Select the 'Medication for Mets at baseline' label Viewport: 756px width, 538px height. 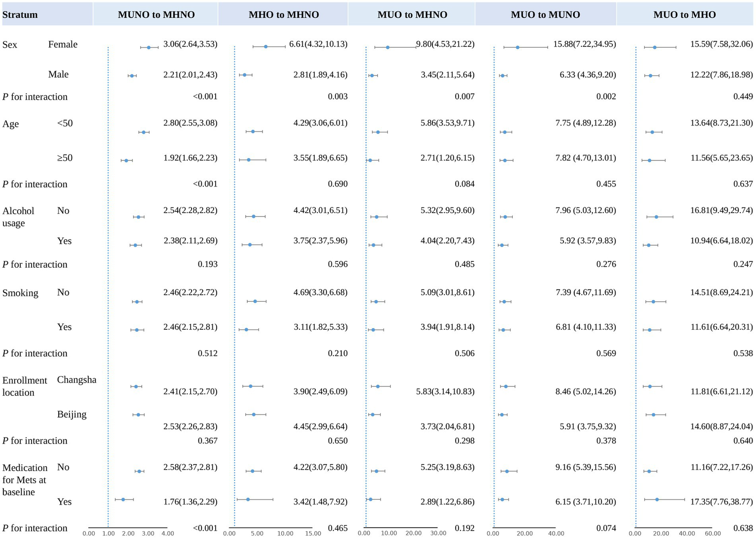[25, 479]
